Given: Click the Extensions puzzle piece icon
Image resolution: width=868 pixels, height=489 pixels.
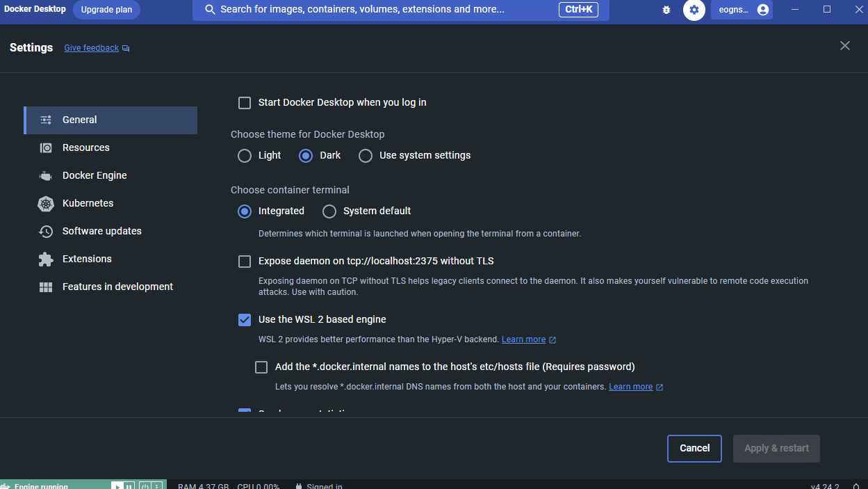Looking at the screenshot, I should (x=46, y=259).
